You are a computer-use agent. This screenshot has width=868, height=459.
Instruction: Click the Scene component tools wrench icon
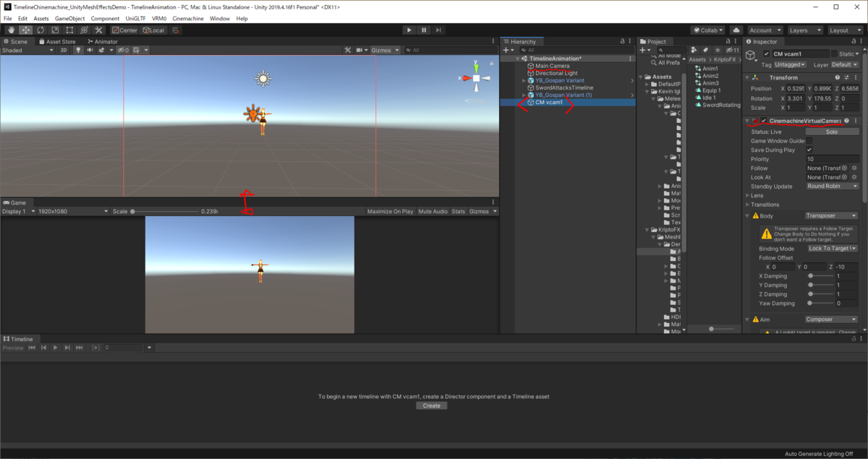click(348, 50)
